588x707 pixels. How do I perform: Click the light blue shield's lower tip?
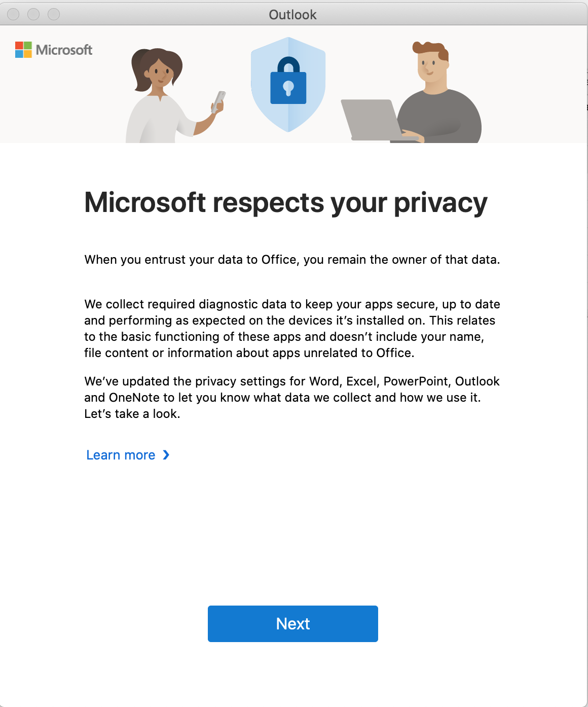[288, 127]
